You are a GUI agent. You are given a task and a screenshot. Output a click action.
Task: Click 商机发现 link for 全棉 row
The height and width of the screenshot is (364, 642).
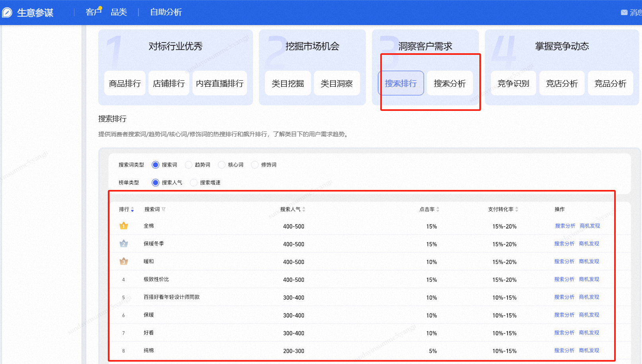click(589, 226)
